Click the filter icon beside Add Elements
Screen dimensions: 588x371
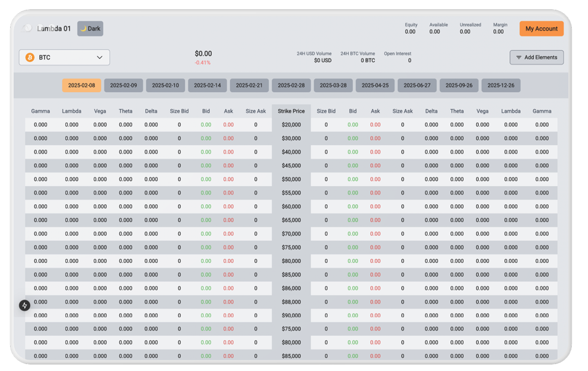tap(519, 57)
